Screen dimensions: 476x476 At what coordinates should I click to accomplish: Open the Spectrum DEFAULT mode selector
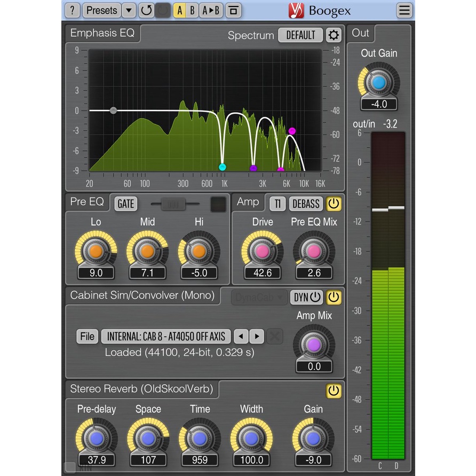pos(300,35)
